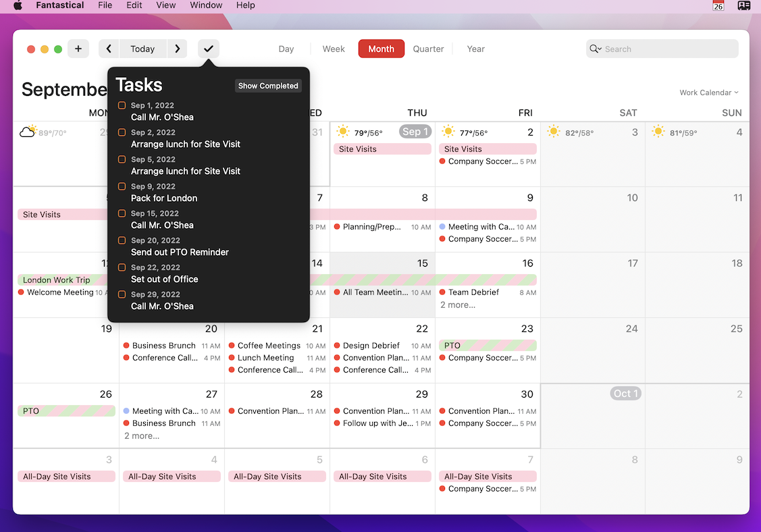Click the cloudy weather icon showing 89°/70°
This screenshot has height=532, width=761.
[x=28, y=132]
